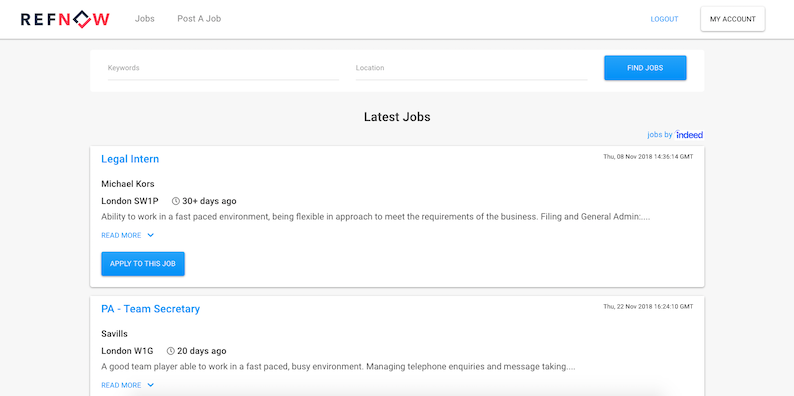794x396 pixels.
Task: Apply to the Legal Intern job
Action: pyautogui.click(x=143, y=264)
